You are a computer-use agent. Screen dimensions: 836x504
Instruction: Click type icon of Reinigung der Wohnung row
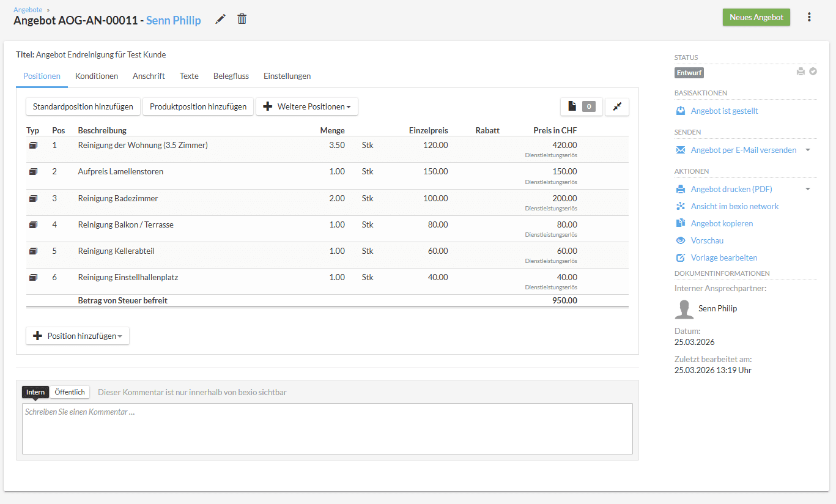pos(33,146)
